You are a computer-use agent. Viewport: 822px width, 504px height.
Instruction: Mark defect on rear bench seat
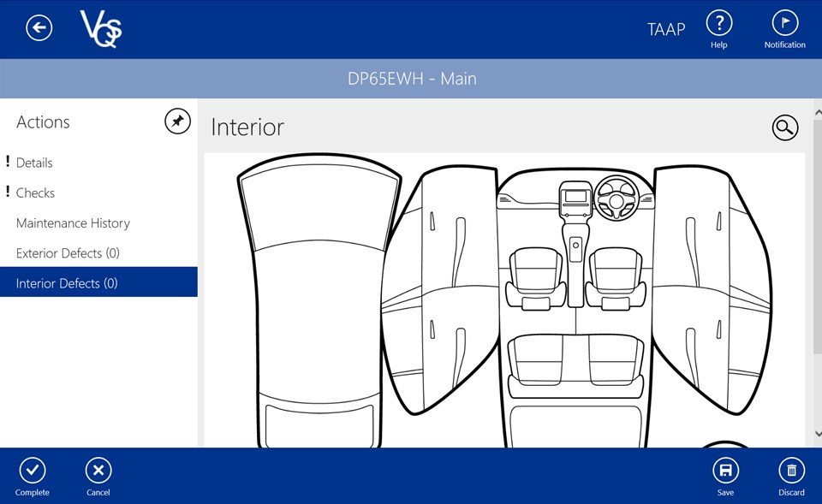point(575,365)
